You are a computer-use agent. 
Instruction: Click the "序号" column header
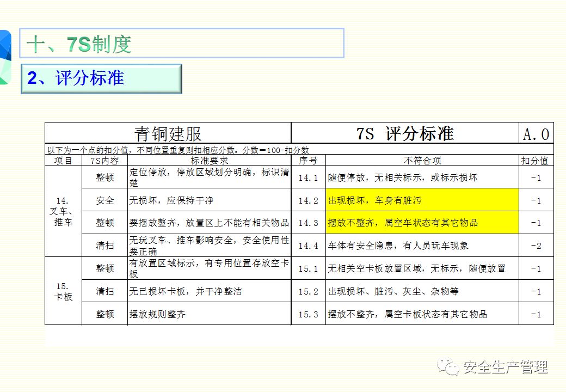tap(308, 161)
